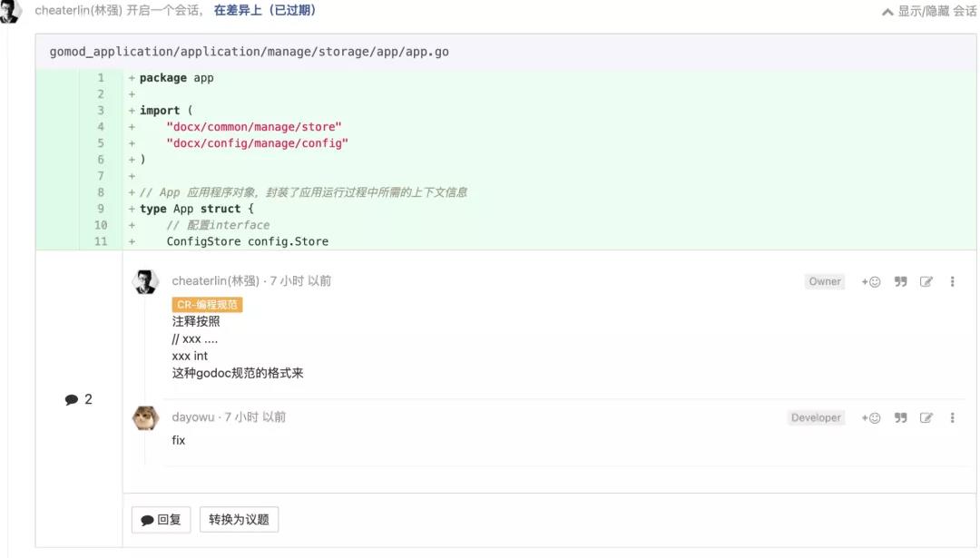Click the Developer role badge
This screenshot has width=980, height=558.
(816, 418)
